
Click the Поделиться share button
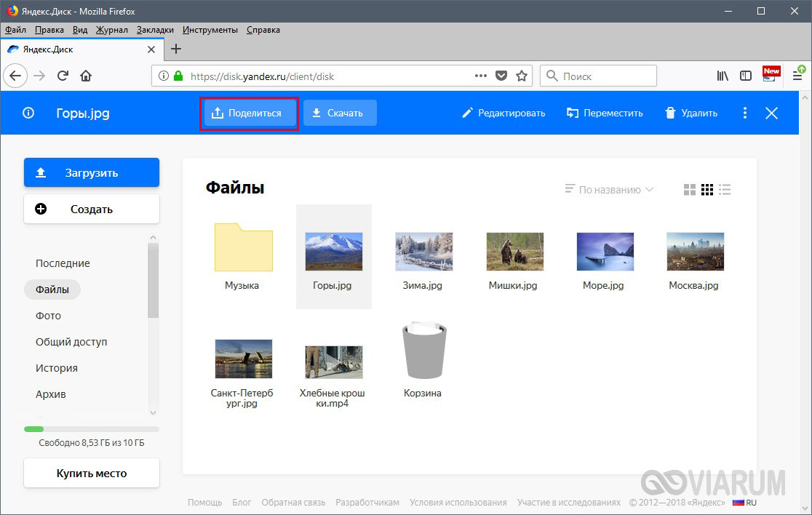tap(250, 113)
